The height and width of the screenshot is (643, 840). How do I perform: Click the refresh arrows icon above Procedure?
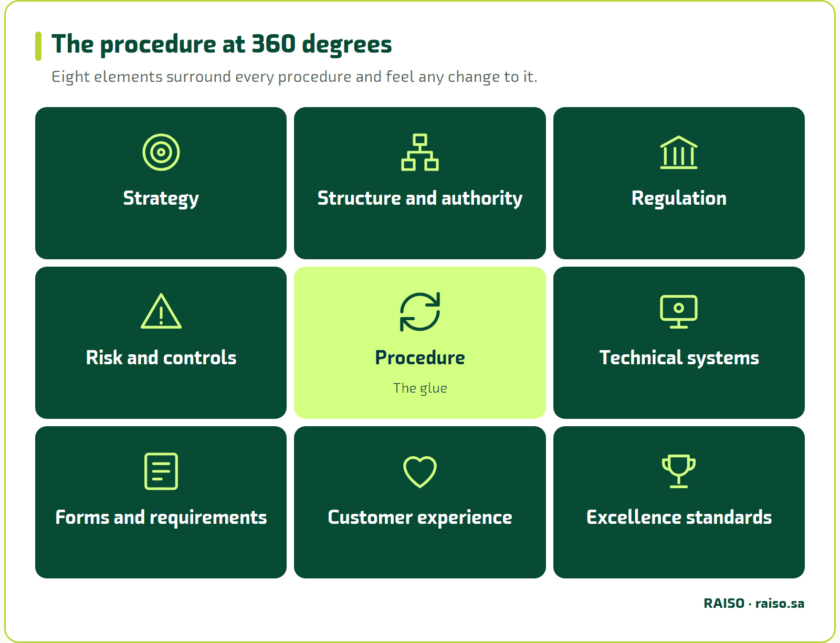(x=420, y=312)
